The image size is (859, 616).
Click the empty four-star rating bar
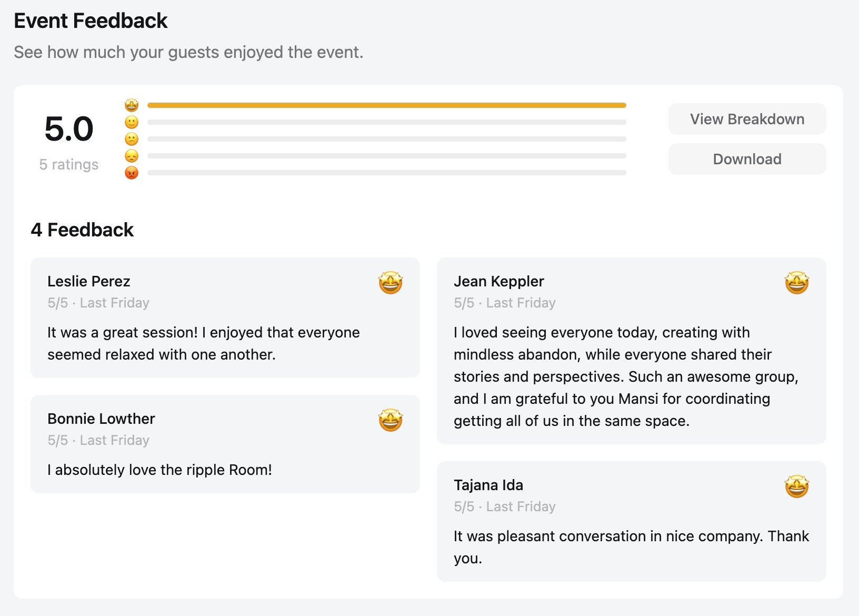click(x=386, y=122)
